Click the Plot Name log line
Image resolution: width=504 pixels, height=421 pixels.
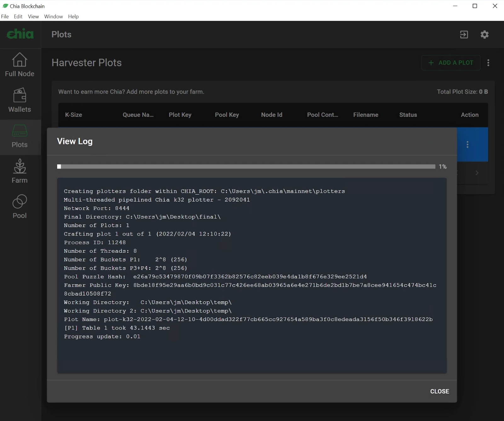[x=248, y=319]
